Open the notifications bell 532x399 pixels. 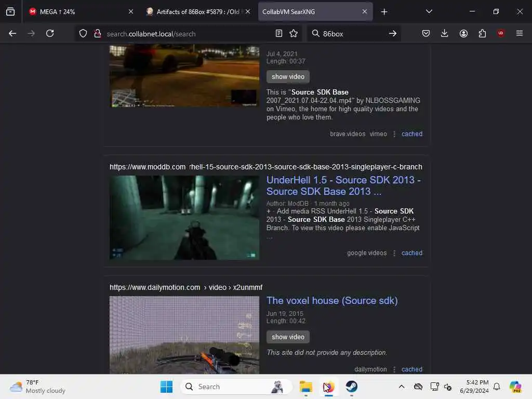497,387
